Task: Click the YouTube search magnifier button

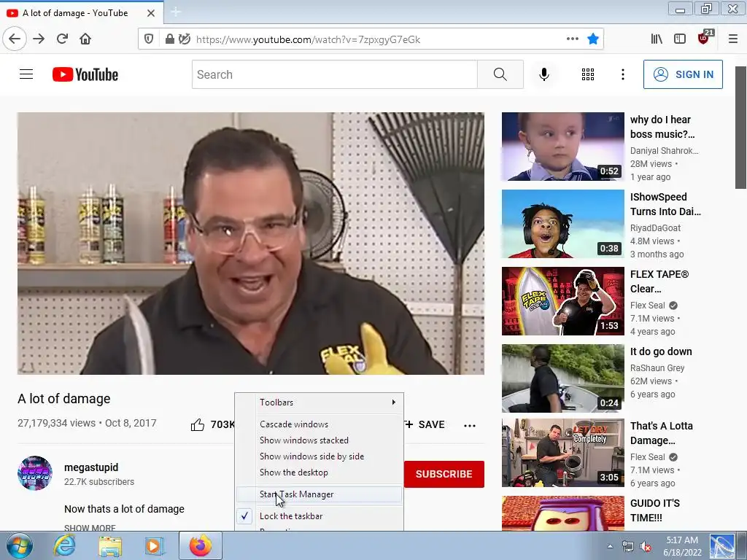Action: tap(500, 74)
